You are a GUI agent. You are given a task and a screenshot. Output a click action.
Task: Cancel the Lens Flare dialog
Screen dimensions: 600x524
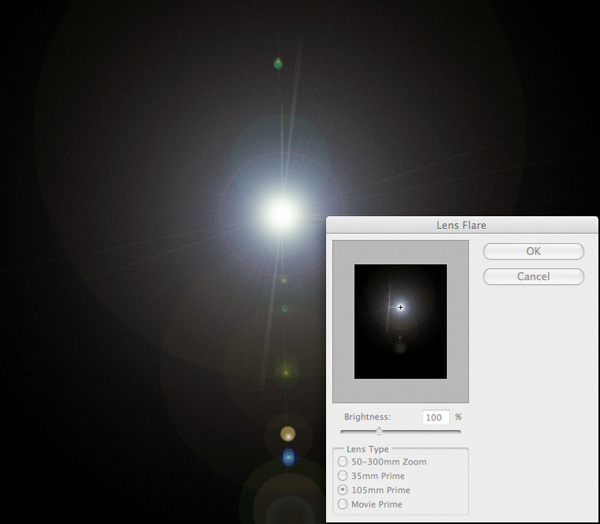click(533, 276)
